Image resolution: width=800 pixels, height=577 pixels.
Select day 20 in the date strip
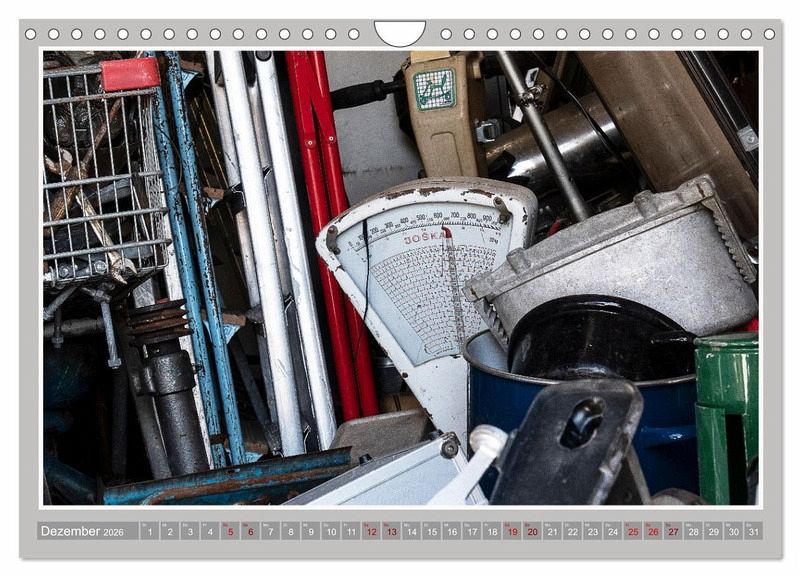point(532,531)
